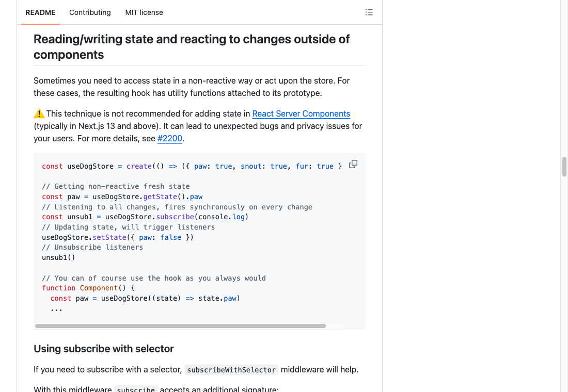Click the 'Using subscribe with selector' heading
Image resolution: width=568 pixels, height=392 pixels.
pos(104,349)
